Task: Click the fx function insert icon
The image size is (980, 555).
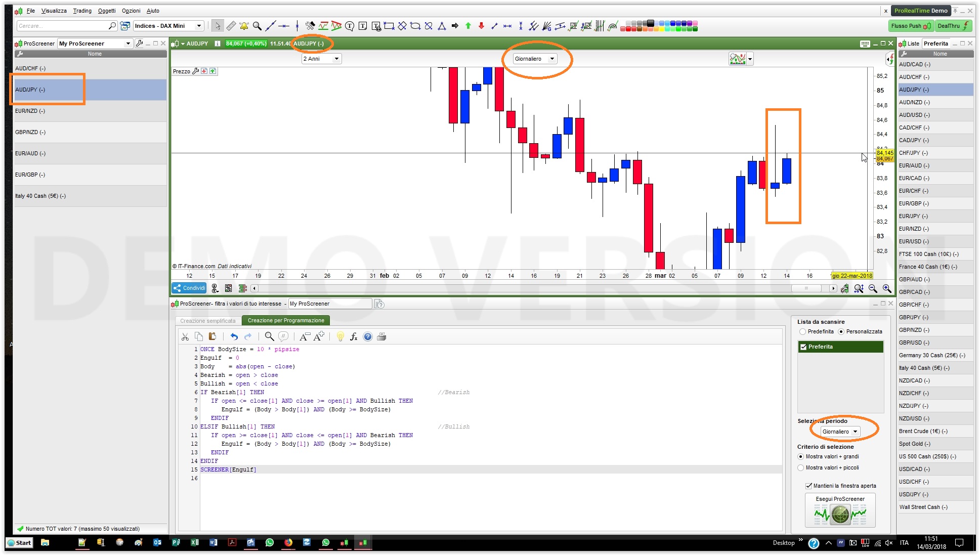Action: tap(354, 337)
